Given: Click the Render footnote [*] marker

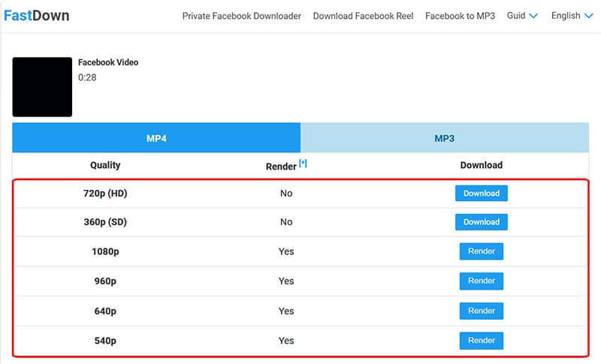Looking at the screenshot, I should (x=303, y=163).
